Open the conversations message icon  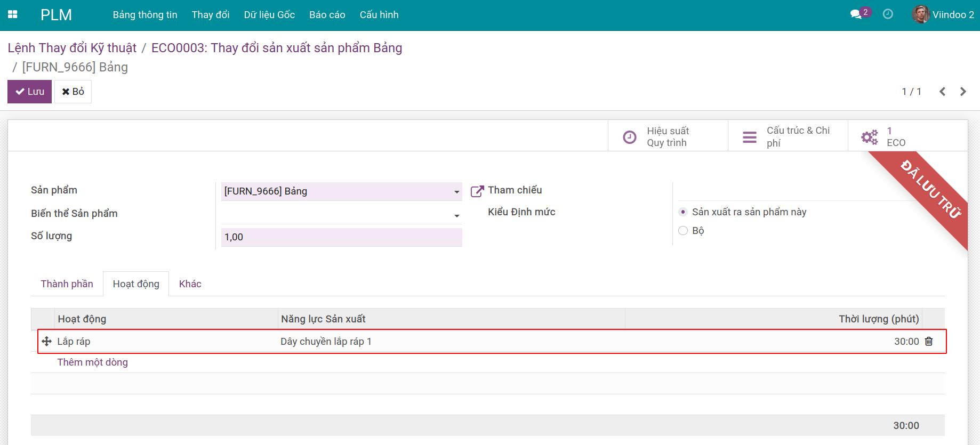(x=856, y=14)
